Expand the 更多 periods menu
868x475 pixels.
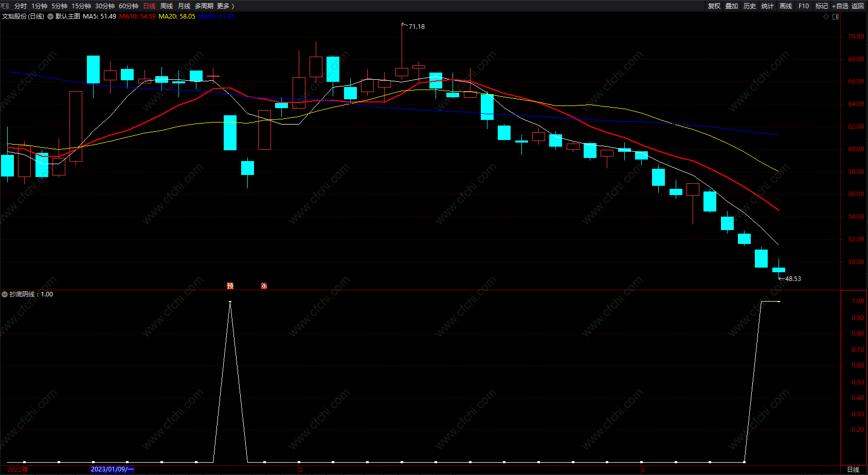click(x=225, y=6)
